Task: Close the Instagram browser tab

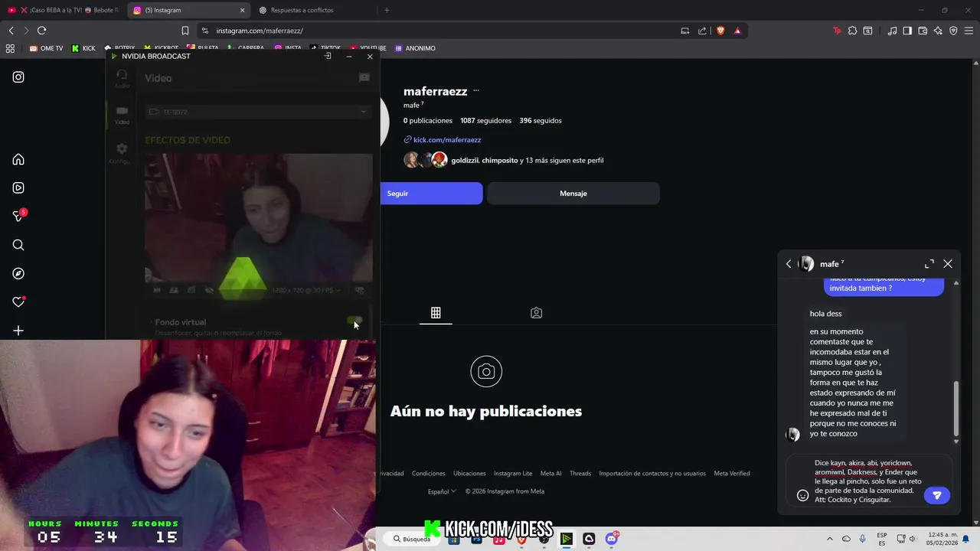Action: pyautogui.click(x=243, y=10)
